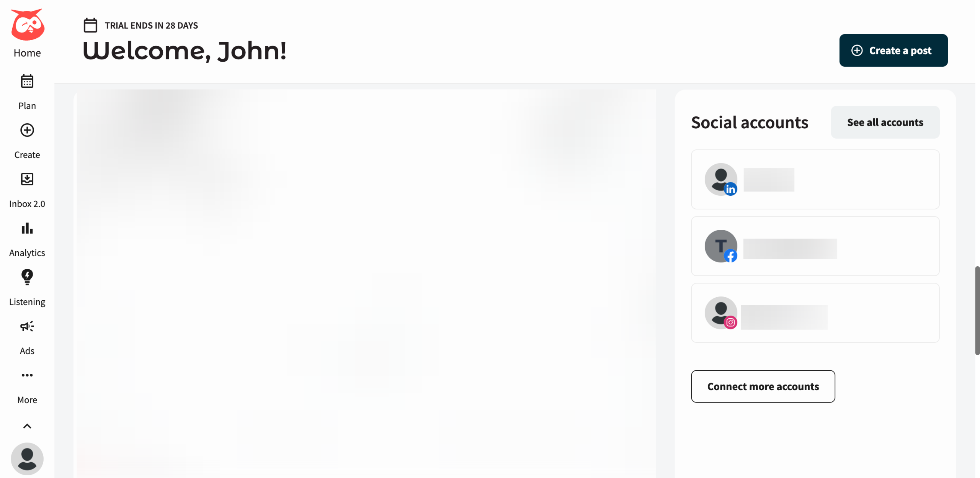The image size is (980, 478).
Task: Expand the first LinkedIn account card
Action: [815, 180]
